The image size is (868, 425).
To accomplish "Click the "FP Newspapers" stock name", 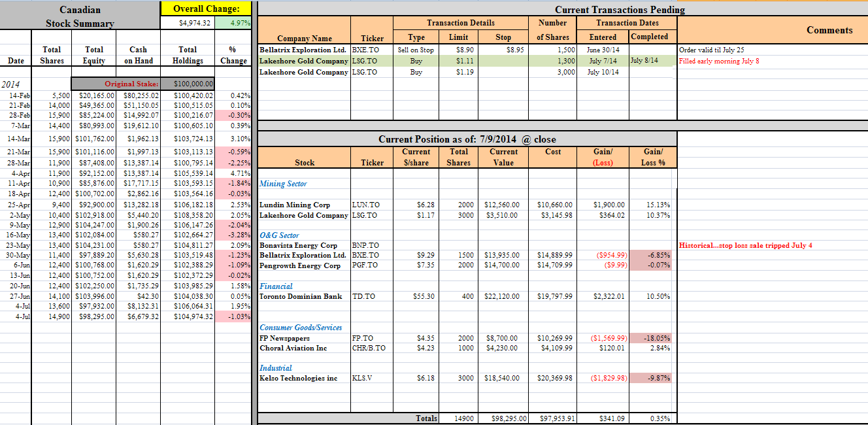I will click(x=284, y=338).
